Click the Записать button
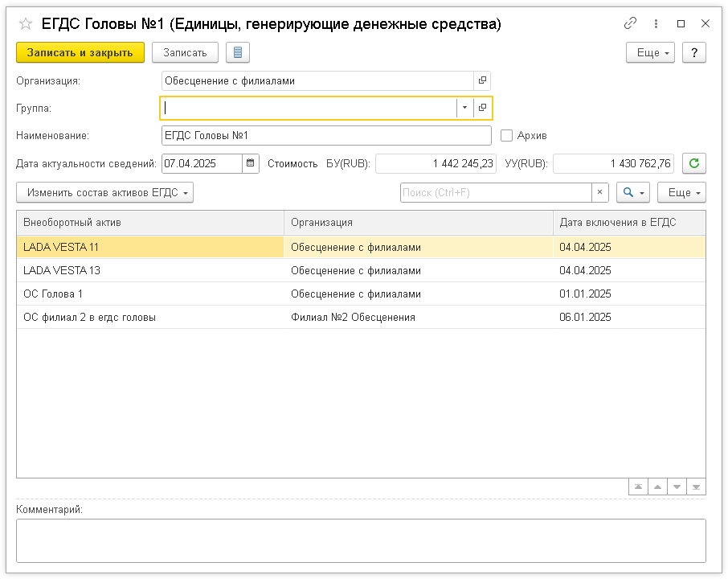Viewport: 728px width, 579px height. pos(185,52)
